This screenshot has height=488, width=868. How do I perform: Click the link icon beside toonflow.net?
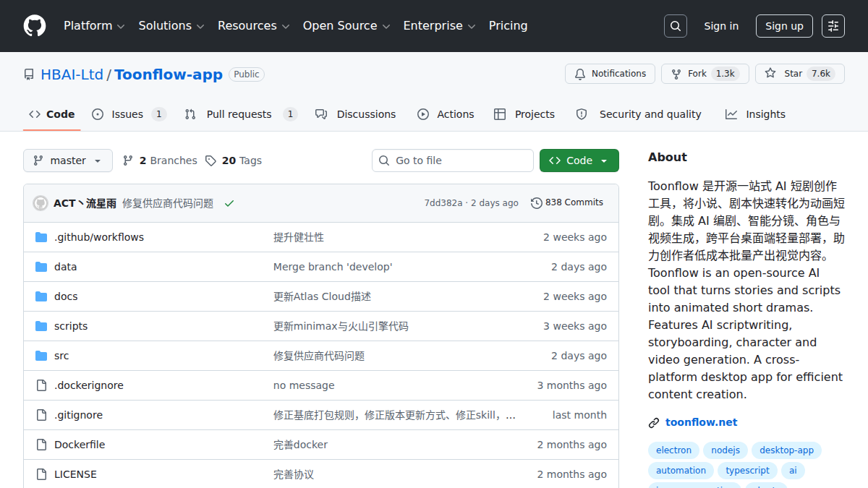(654, 423)
